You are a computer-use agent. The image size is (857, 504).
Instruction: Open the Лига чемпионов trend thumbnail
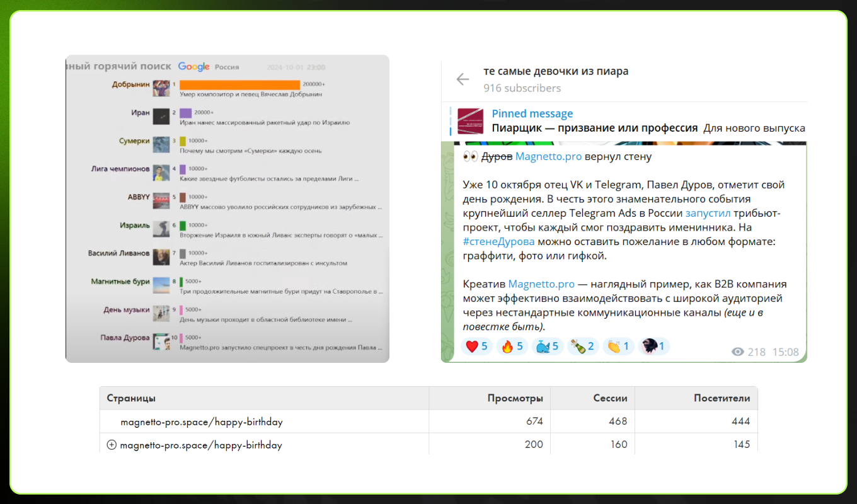click(x=161, y=172)
